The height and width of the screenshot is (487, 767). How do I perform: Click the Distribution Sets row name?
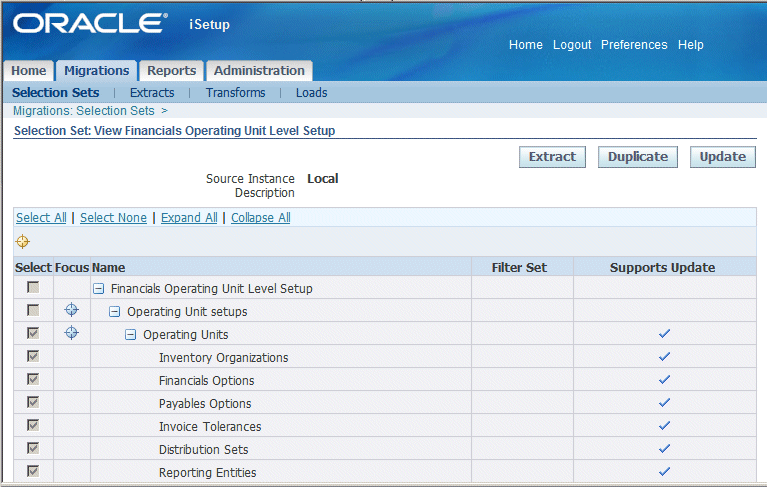pos(203,449)
